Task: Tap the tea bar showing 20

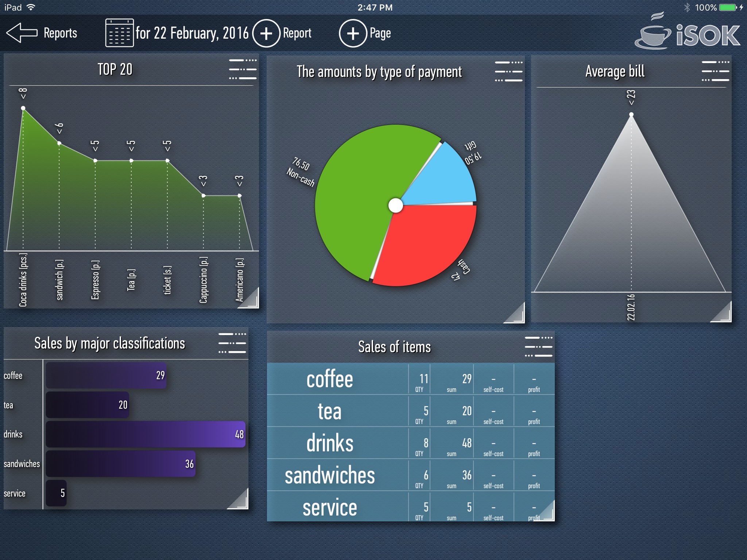Action: pos(88,405)
